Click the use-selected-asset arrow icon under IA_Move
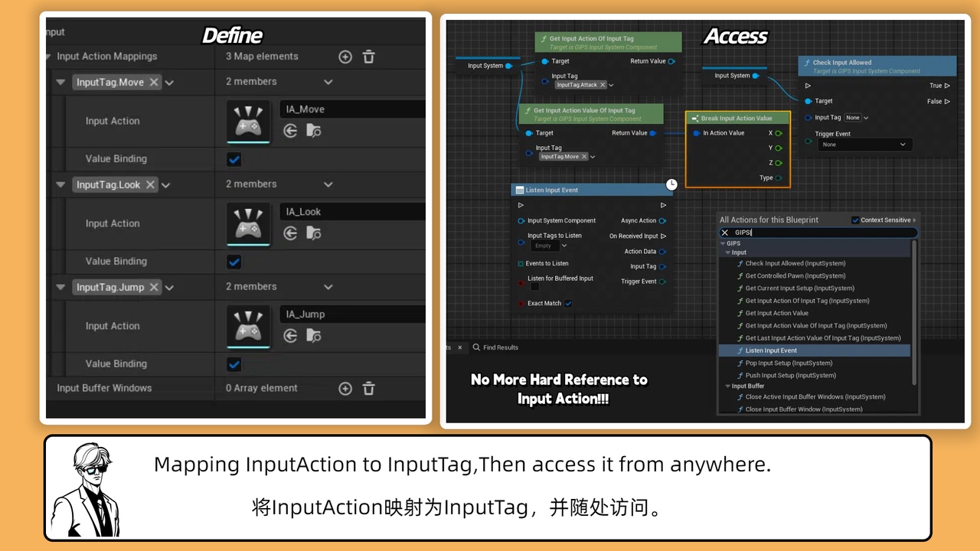Image resolution: width=980 pixels, height=551 pixels. point(291,130)
